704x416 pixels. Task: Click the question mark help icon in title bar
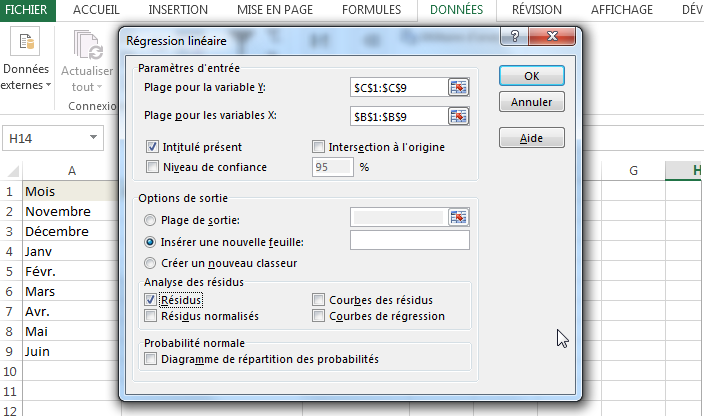[513, 40]
